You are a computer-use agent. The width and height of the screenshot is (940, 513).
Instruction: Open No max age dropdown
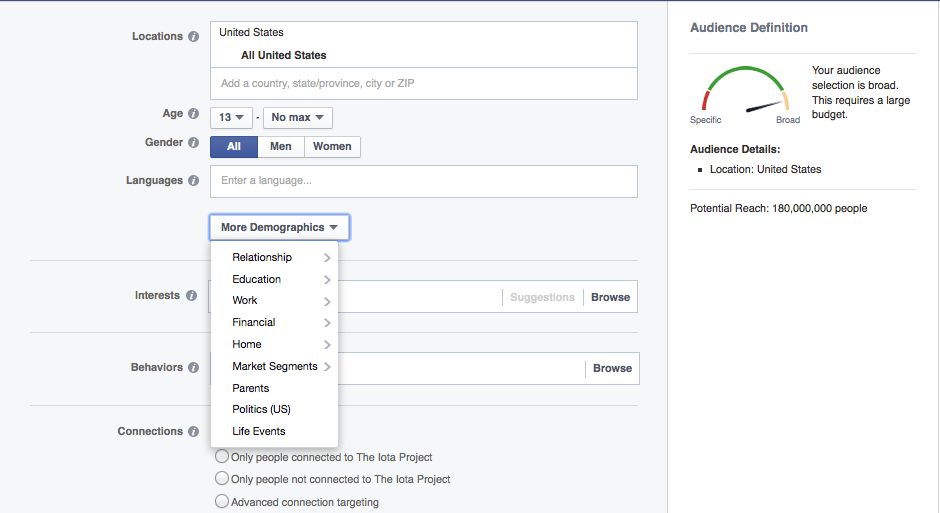click(297, 117)
